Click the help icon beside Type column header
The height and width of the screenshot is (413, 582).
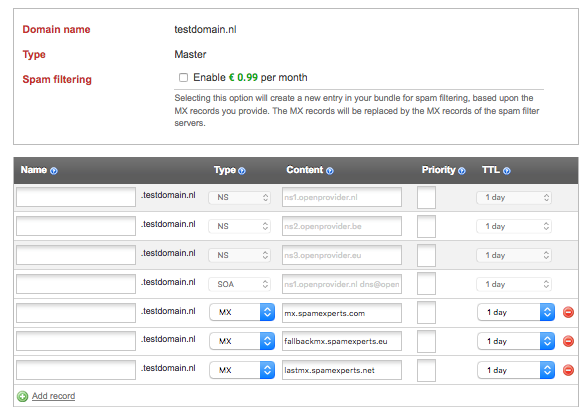(242, 171)
